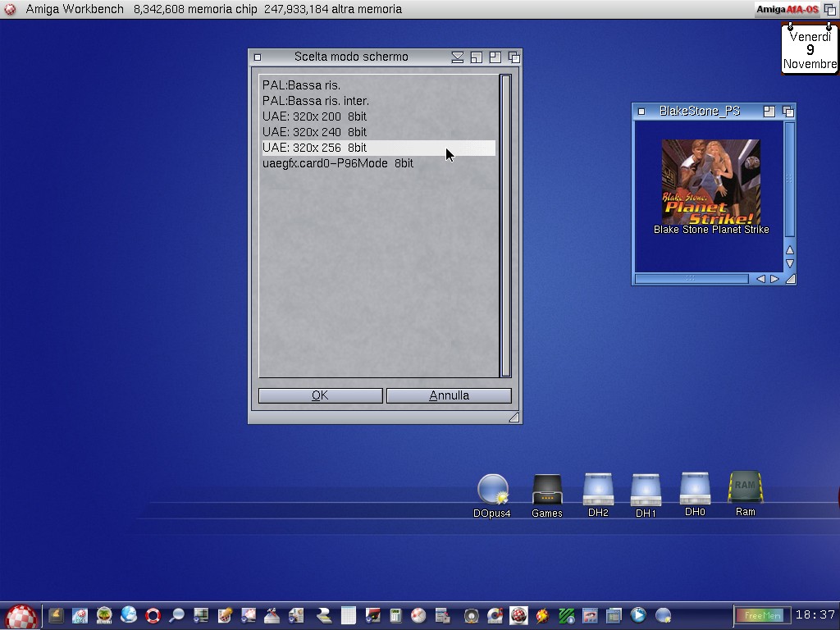Select the DH1 disk icon

pyautogui.click(x=646, y=491)
